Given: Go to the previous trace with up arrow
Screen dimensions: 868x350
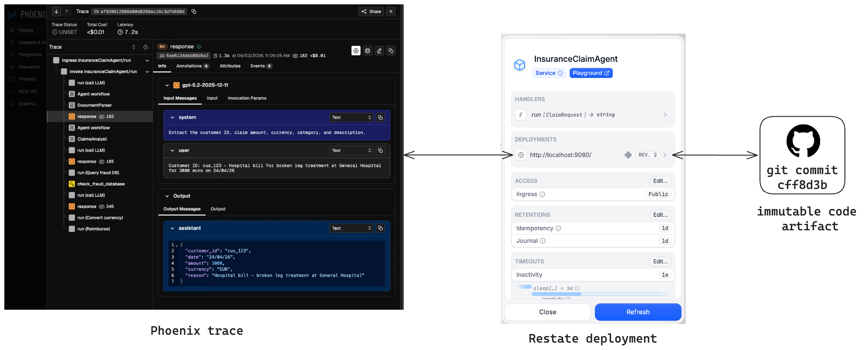Looking at the screenshot, I should [67, 11].
